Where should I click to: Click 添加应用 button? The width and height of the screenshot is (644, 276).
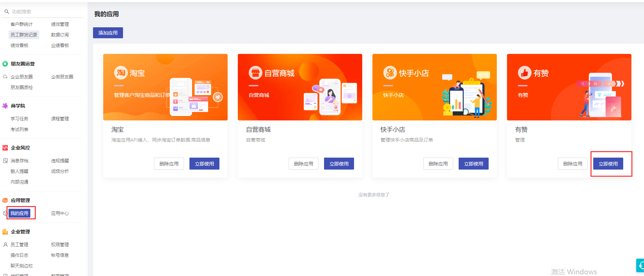[108, 33]
